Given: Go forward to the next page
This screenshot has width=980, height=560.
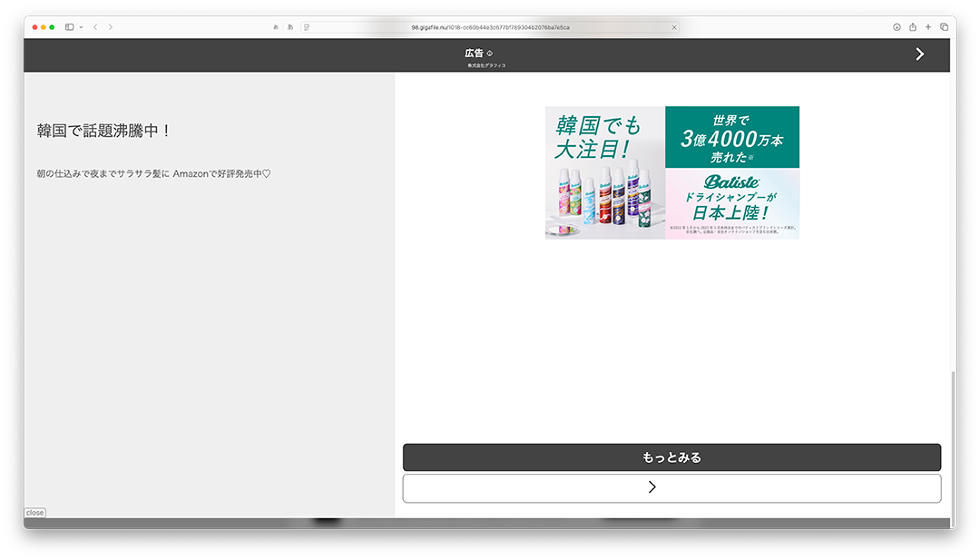Looking at the screenshot, I should click(111, 27).
